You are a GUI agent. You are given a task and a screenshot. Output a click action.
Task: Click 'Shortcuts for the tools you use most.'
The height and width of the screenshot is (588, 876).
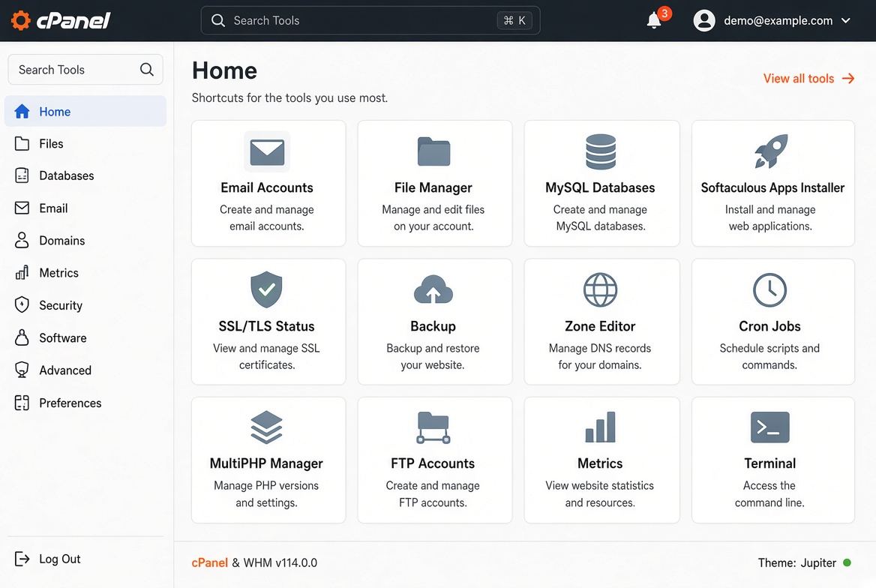point(289,97)
